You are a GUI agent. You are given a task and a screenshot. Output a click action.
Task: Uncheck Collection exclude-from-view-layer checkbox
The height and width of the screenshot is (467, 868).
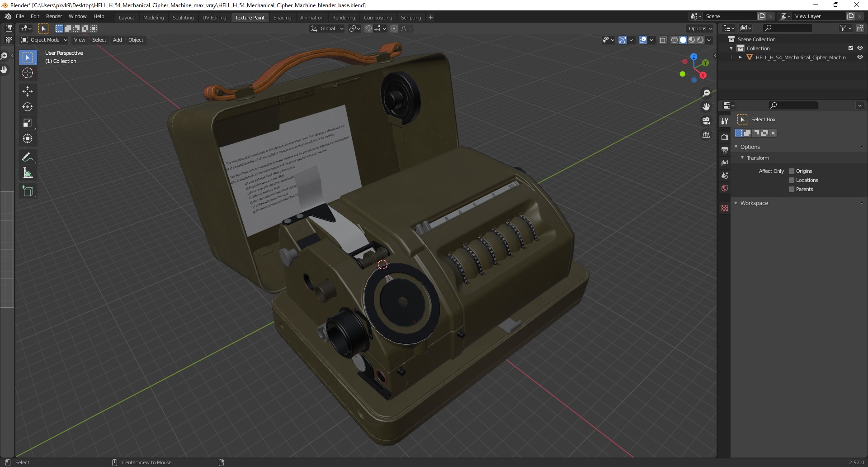[851, 48]
